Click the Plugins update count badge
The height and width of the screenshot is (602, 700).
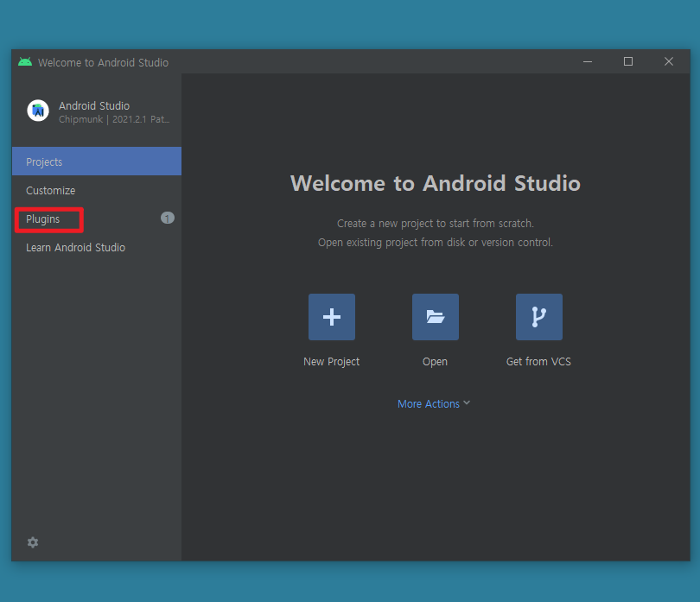pyautogui.click(x=168, y=218)
